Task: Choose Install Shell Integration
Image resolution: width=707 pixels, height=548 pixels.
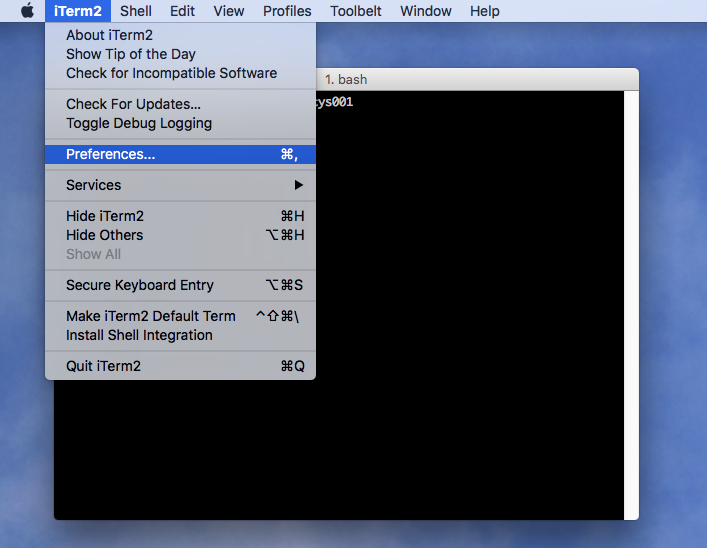Action: tap(180, 335)
